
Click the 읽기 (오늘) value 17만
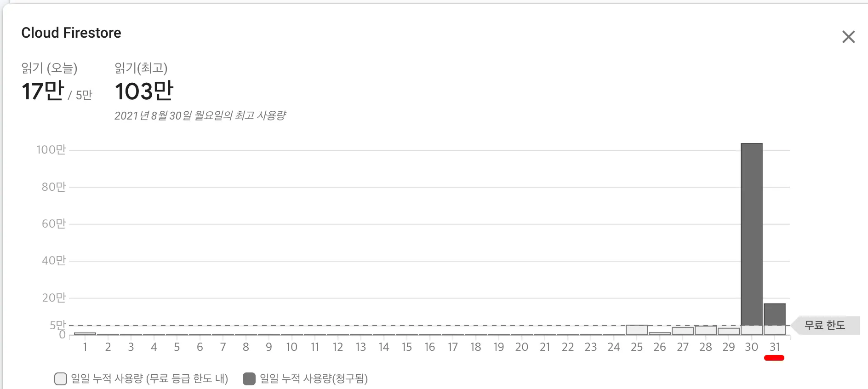pyautogui.click(x=43, y=91)
